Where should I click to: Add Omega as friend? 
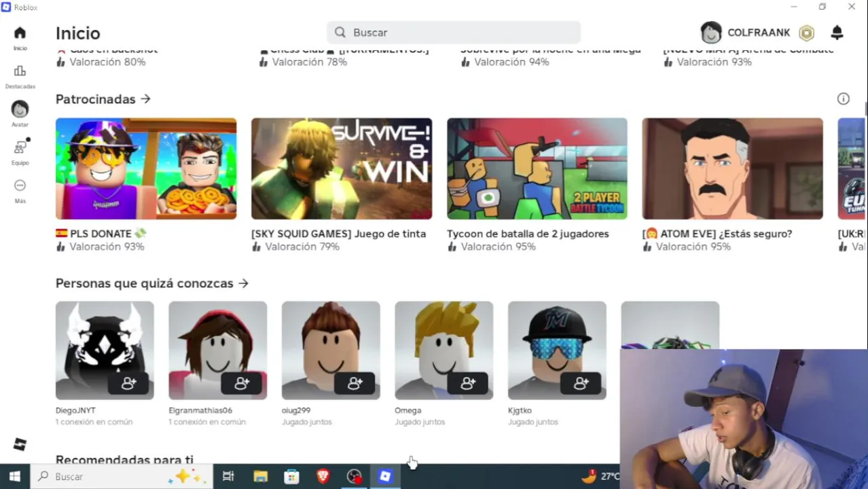(467, 384)
